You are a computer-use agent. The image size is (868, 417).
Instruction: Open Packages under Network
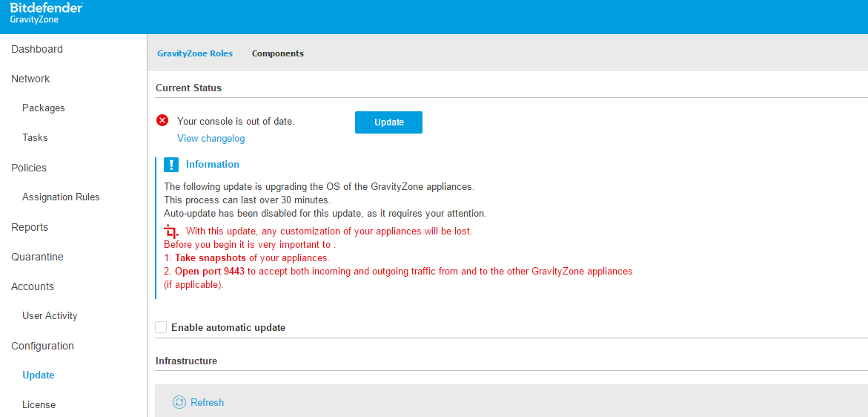point(44,108)
